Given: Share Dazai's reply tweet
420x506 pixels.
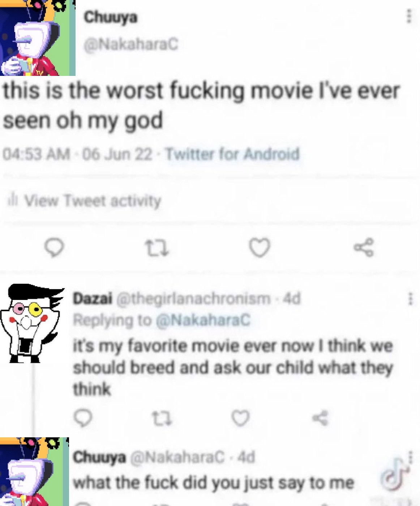Looking at the screenshot, I should [320, 418].
